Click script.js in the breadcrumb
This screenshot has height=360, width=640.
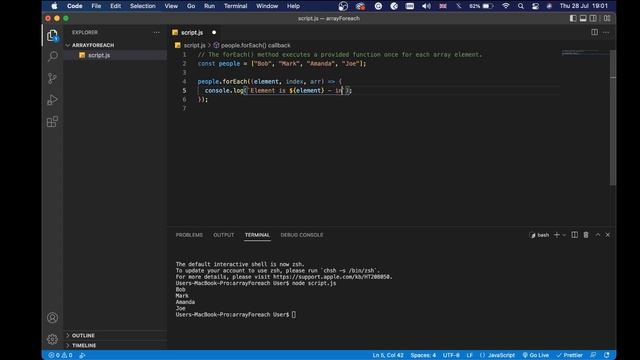tap(194, 45)
